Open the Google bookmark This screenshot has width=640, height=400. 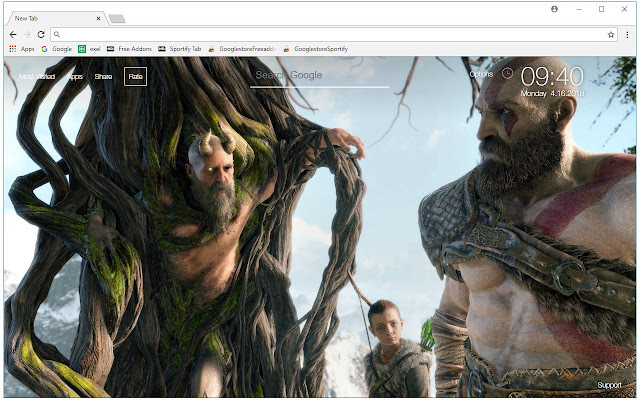(57, 49)
